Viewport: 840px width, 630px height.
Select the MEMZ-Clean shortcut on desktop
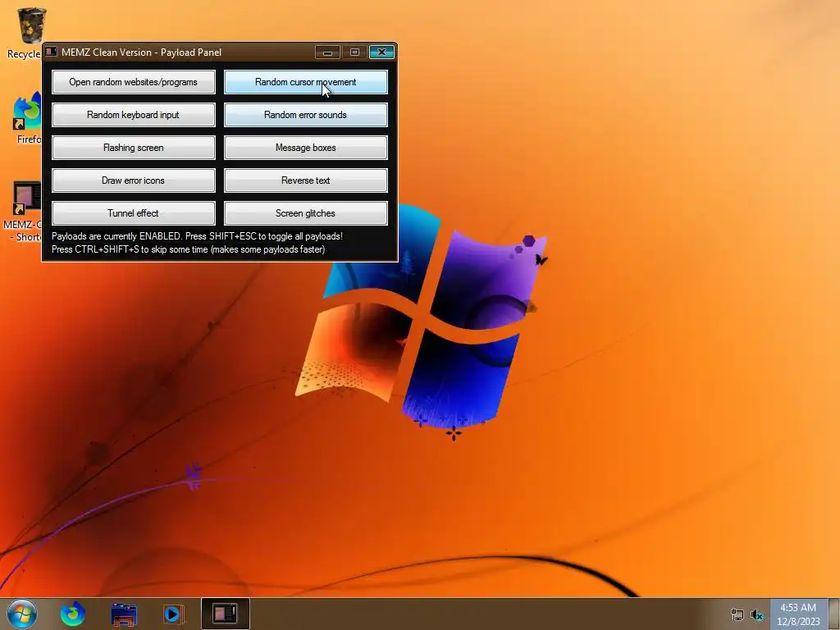click(x=22, y=212)
